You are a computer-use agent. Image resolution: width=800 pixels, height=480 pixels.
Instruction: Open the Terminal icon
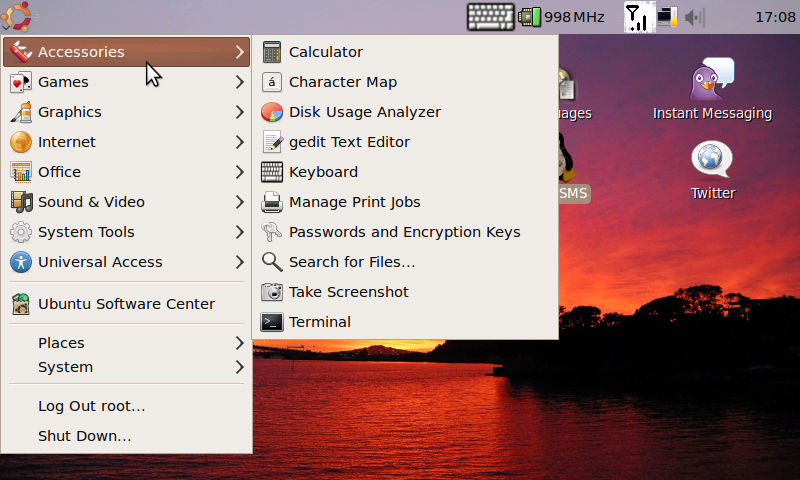click(x=271, y=322)
